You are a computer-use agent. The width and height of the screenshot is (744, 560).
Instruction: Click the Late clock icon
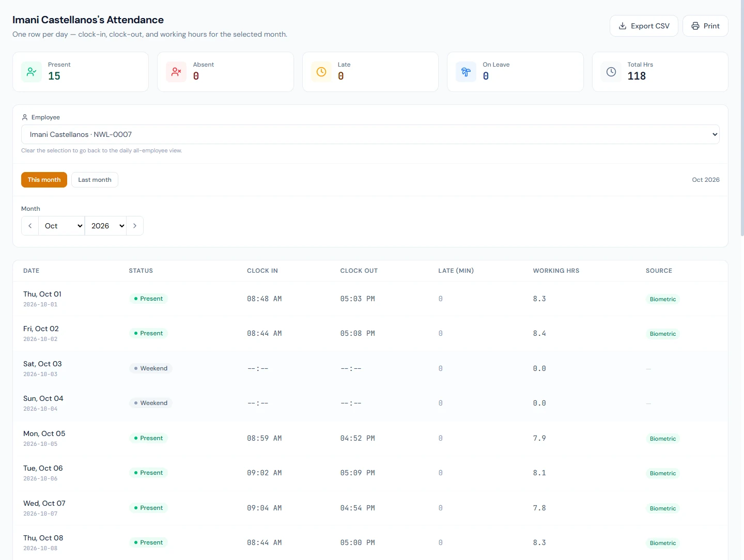point(321,72)
